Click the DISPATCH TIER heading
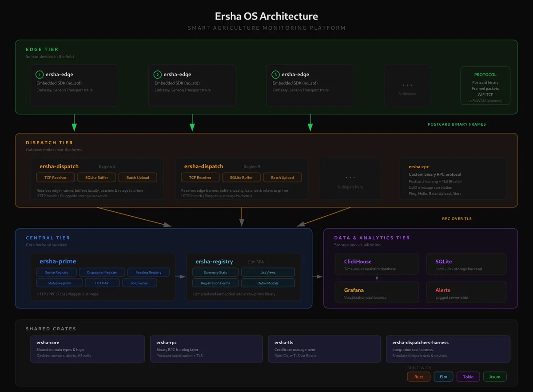 (x=50, y=143)
